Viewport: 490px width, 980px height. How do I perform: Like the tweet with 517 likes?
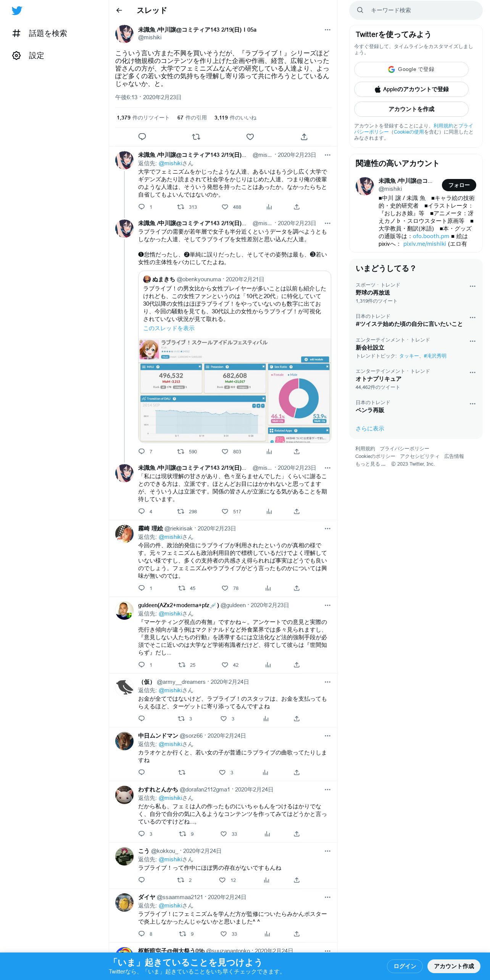[x=225, y=511]
